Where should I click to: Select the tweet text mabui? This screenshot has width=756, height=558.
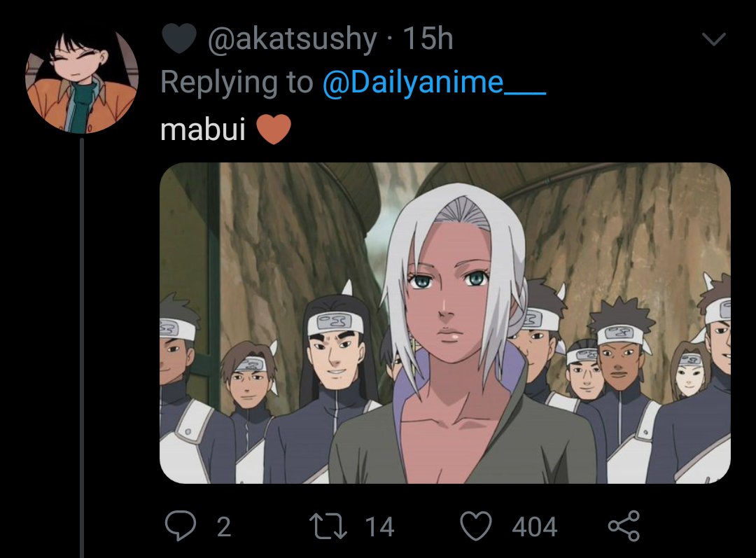coord(203,130)
